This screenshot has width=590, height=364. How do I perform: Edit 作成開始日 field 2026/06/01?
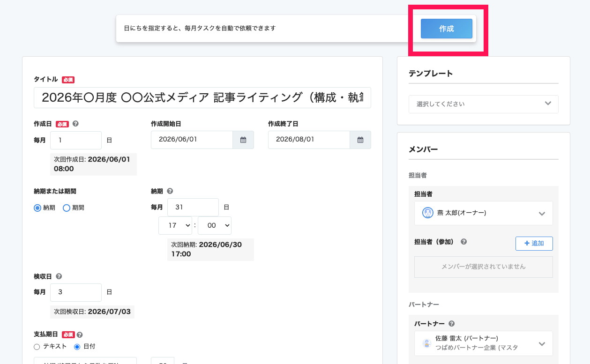point(192,140)
